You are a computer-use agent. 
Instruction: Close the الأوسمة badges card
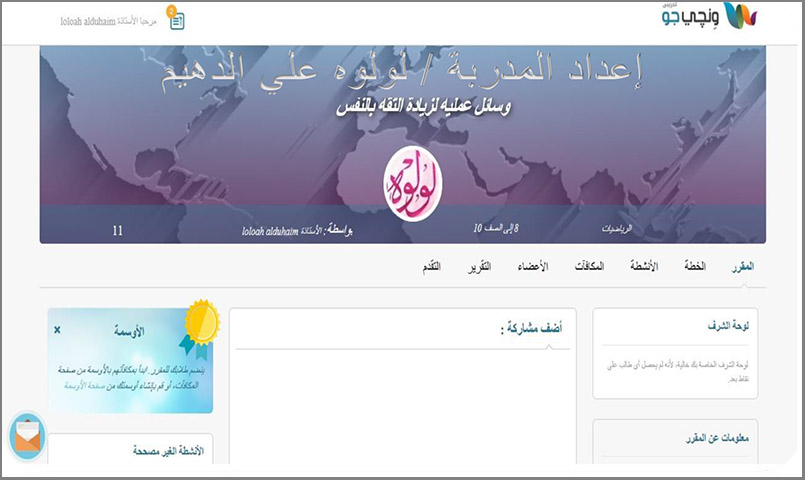click(x=57, y=330)
